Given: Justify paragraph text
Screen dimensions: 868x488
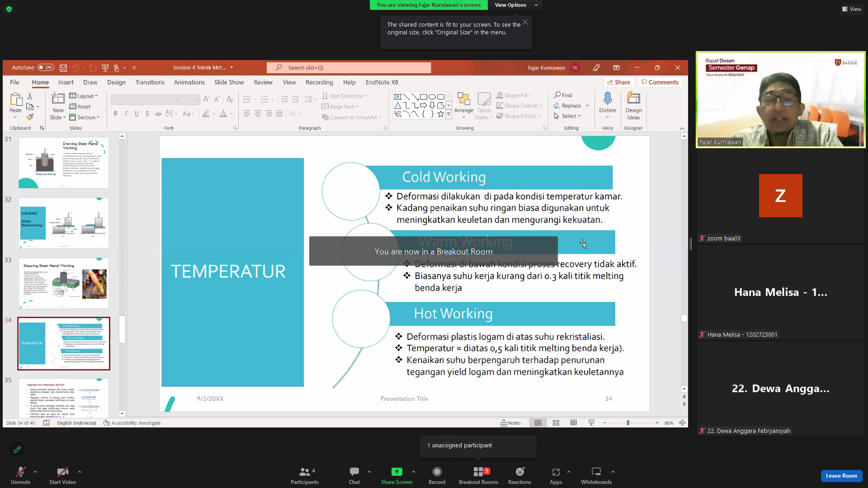Looking at the screenshot, I should coord(279,113).
